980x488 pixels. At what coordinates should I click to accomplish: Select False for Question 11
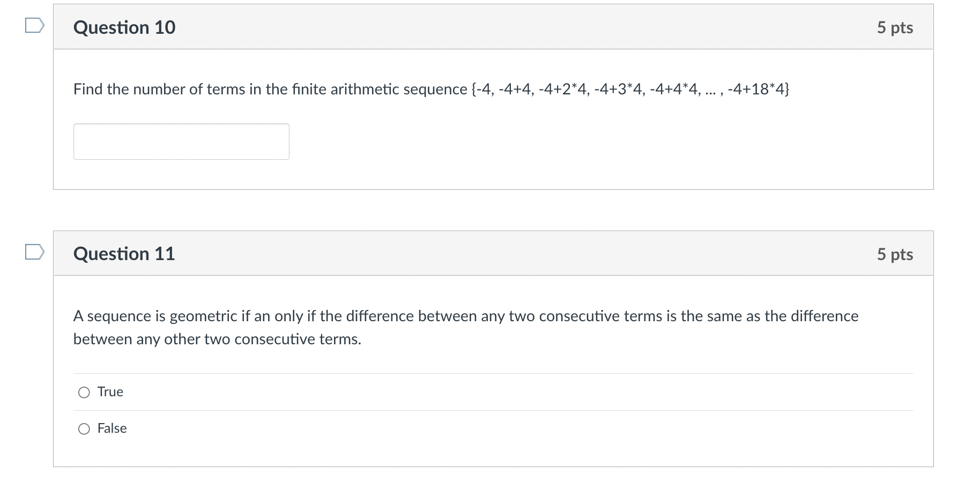(x=84, y=428)
